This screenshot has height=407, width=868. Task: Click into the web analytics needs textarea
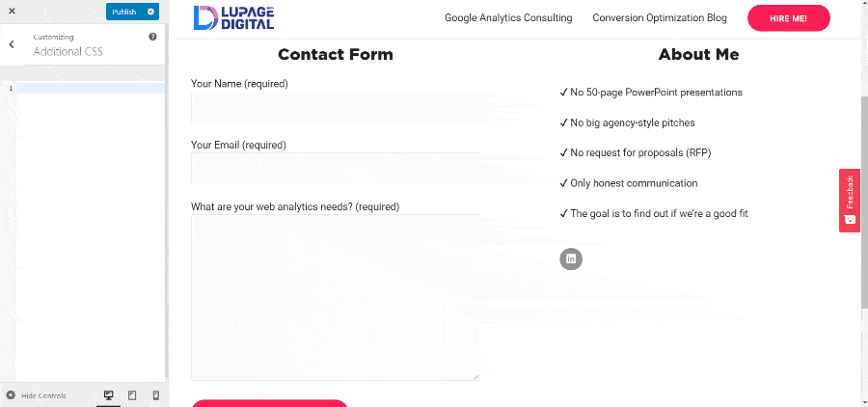click(336, 297)
